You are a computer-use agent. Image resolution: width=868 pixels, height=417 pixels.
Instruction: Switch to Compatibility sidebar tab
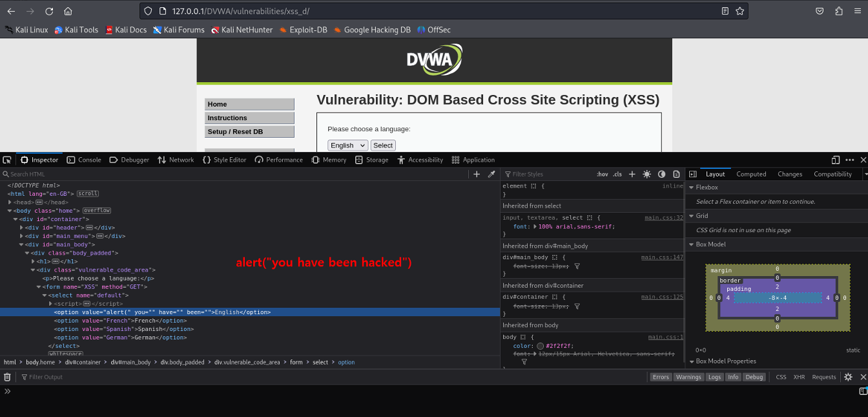click(833, 174)
